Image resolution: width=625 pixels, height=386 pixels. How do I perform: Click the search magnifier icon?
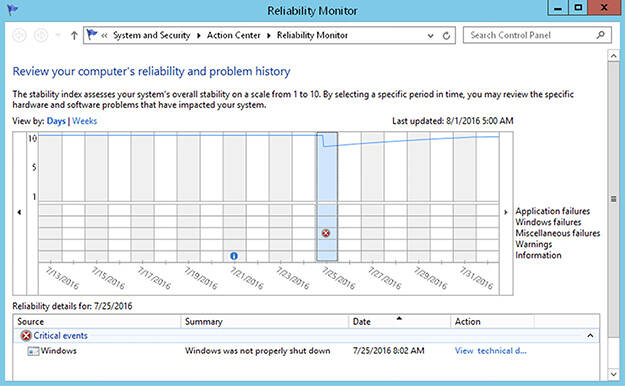pyautogui.click(x=600, y=35)
